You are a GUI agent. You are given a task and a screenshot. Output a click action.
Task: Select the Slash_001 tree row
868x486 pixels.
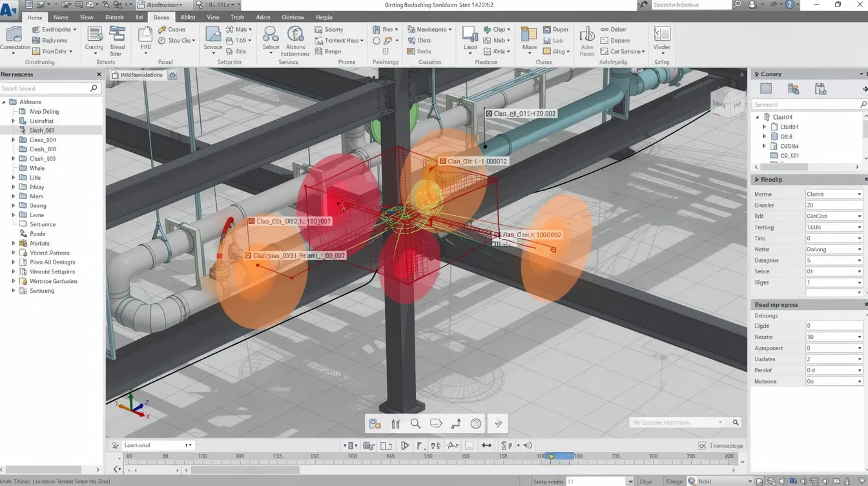click(x=51, y=130)
